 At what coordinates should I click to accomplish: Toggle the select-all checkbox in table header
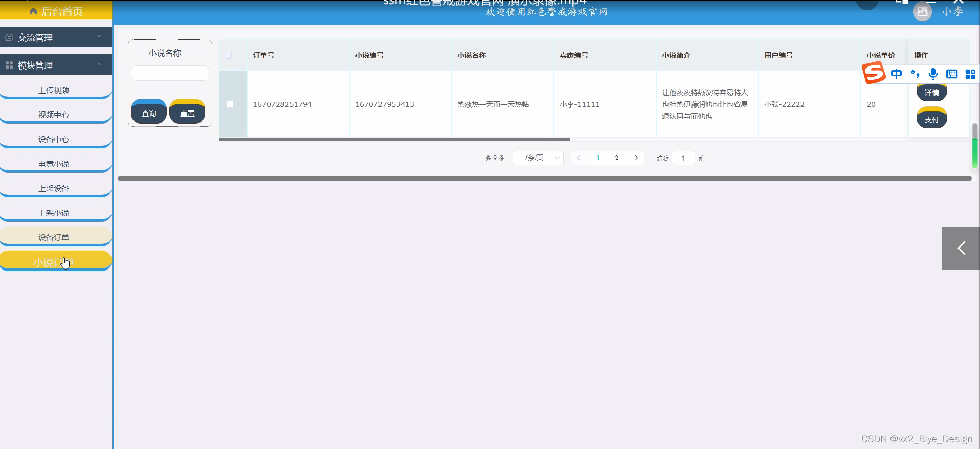[x=228, y=55]
